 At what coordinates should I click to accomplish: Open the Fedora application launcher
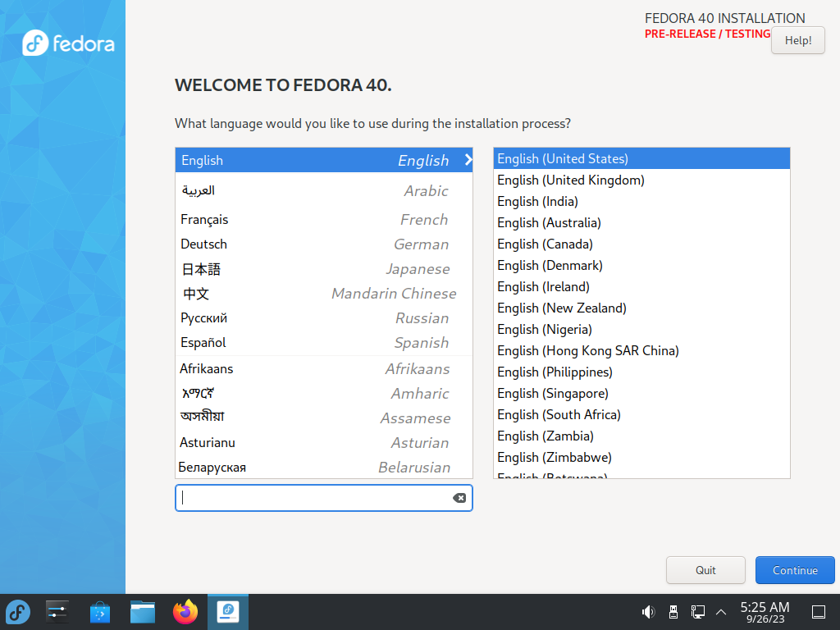click(18, 612)
